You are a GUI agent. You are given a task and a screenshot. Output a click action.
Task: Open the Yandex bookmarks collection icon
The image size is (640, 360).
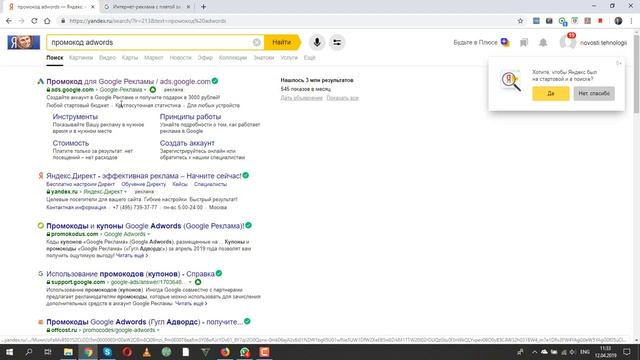(524, 42)
